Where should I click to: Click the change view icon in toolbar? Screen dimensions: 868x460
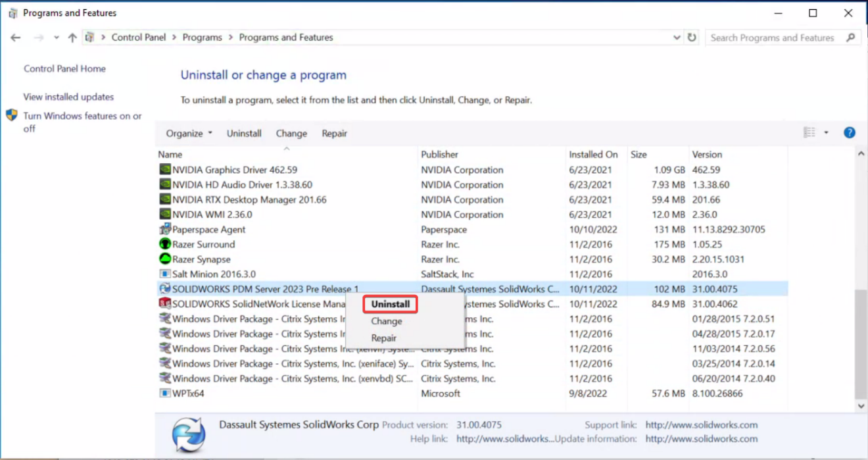[x=809, y=133]
